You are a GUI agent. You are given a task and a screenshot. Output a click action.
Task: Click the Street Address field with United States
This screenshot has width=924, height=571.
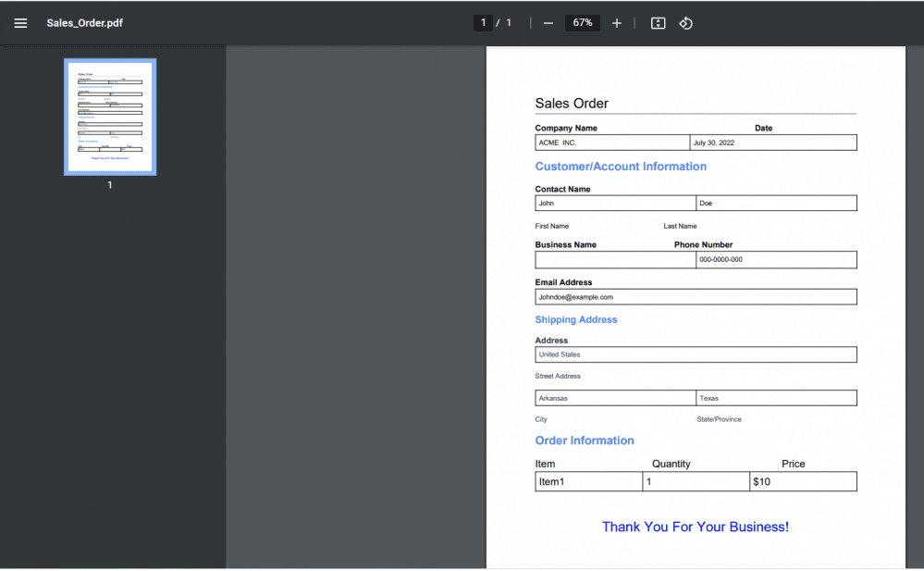pos(696,354)
